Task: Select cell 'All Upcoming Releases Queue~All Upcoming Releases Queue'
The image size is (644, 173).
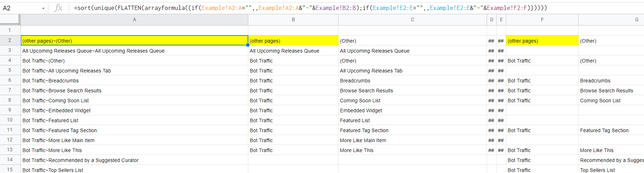Action: 135,50
